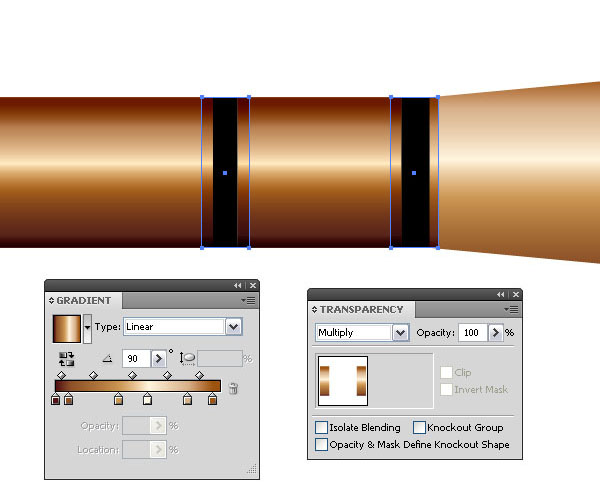Click the second gradient midpoint diamond
The height and width of the screenshot is (503, 600).
[93, 375]
